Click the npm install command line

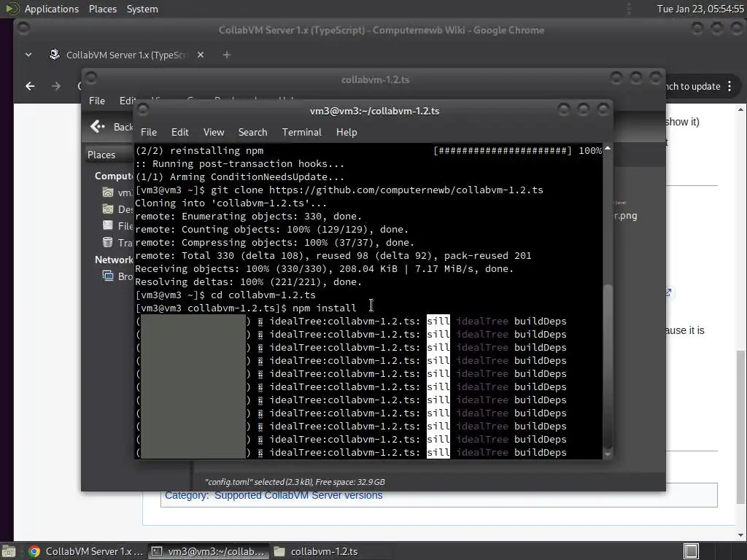(x=246, y=308)
